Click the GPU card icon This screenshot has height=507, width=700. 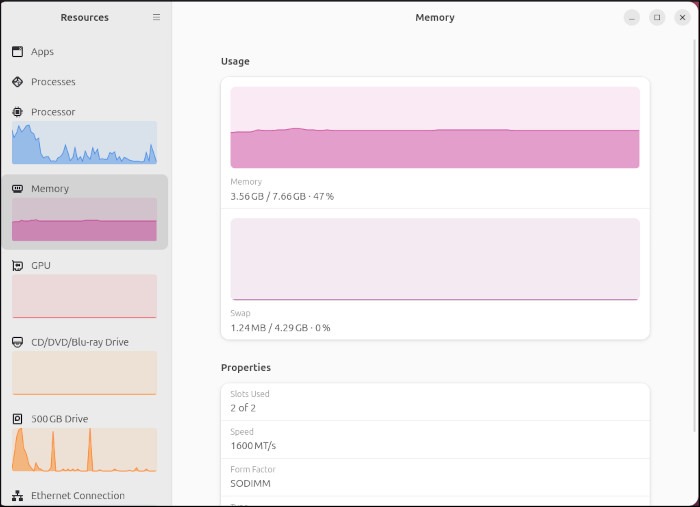(18, 266)
